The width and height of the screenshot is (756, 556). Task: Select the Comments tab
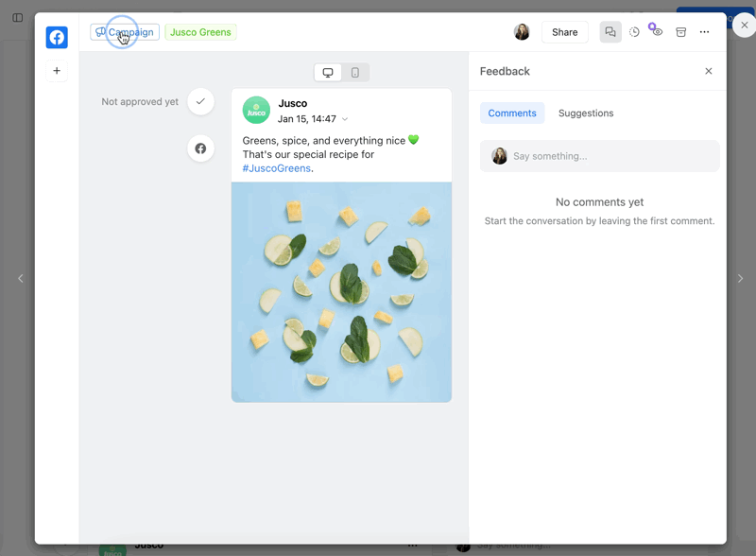512,113
